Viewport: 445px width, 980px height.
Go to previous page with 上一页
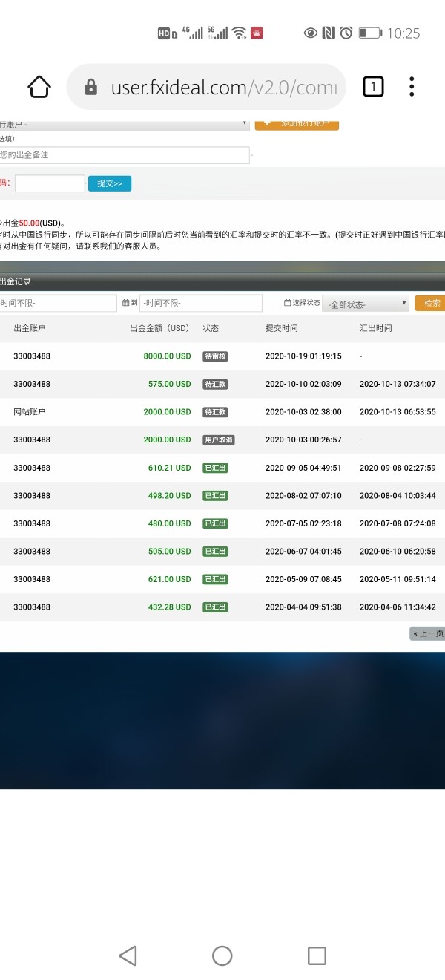coord(427,633)
